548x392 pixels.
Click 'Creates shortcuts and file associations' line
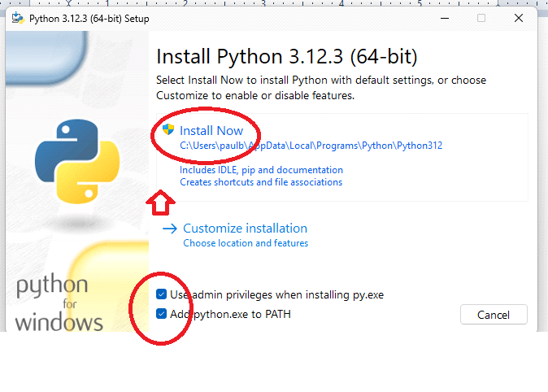[x=261, y=182]
